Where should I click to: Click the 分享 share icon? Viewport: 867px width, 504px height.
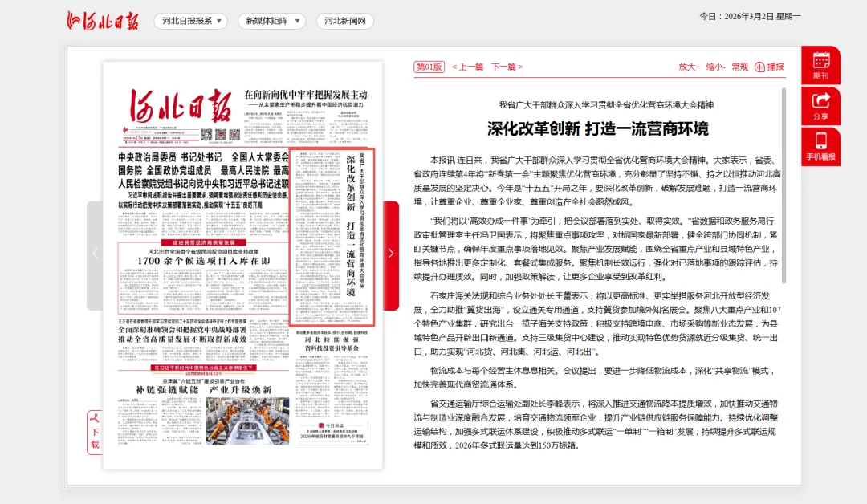point(820,106)
